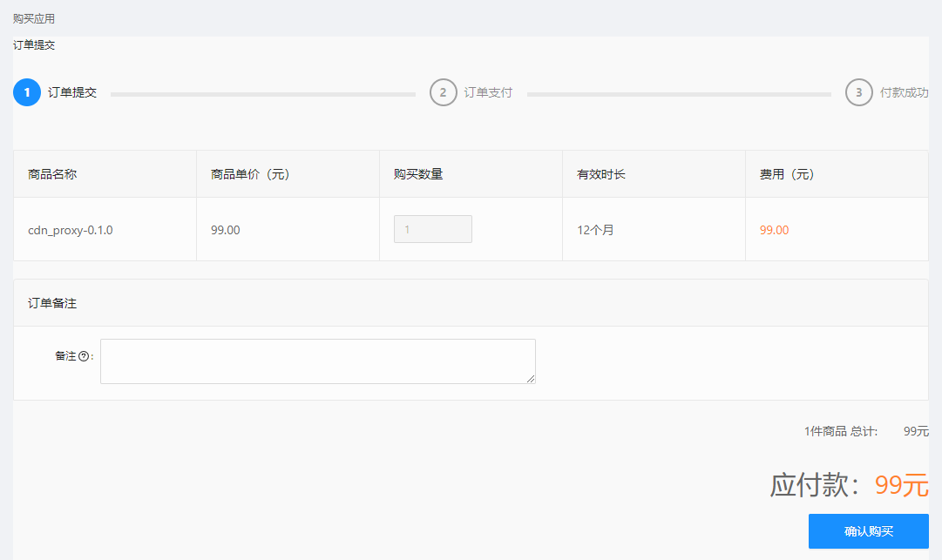Click the 费用（元） column header
The width and height of the screenshot is (942, 560).
pos(786,174)
